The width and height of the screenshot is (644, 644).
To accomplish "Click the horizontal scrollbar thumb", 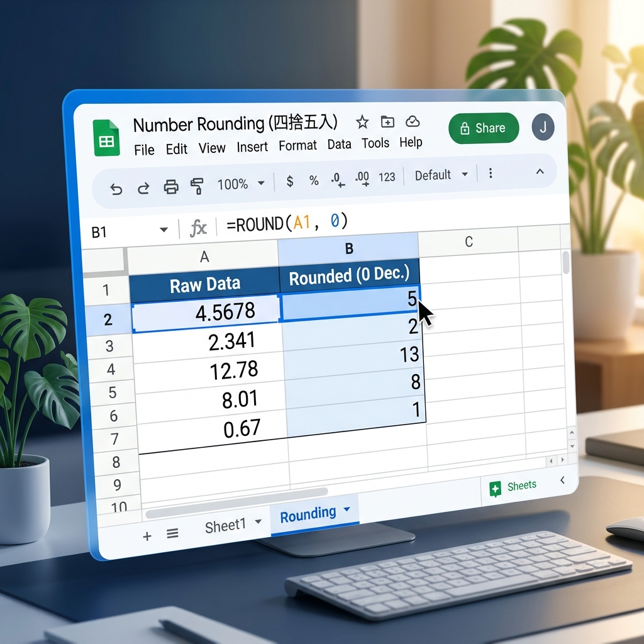I will (x=237, y=502).
